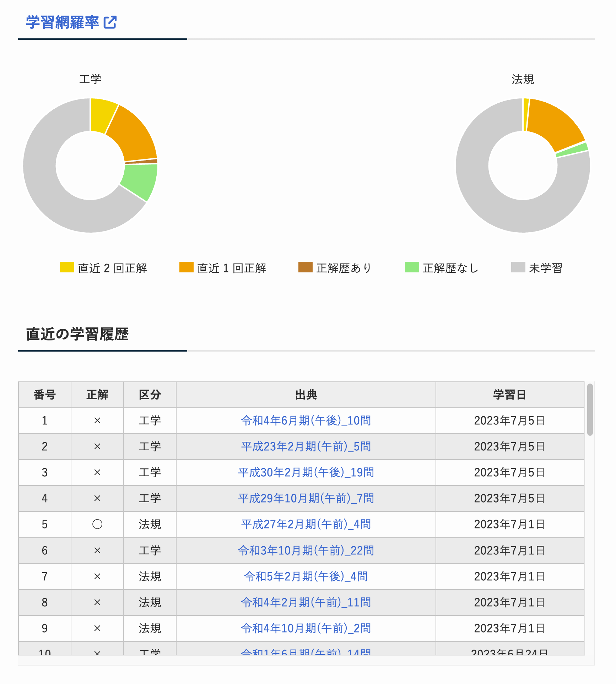Toggle the 未学習 legend swatch
Viewport: 616px width, 684px height.
pyautogui.click(x=518, y=267)
